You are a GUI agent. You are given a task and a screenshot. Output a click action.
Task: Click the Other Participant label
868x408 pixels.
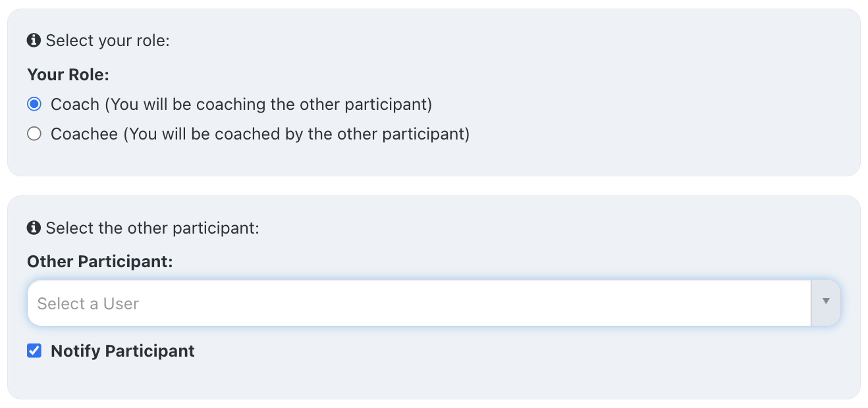coord(100,261)
